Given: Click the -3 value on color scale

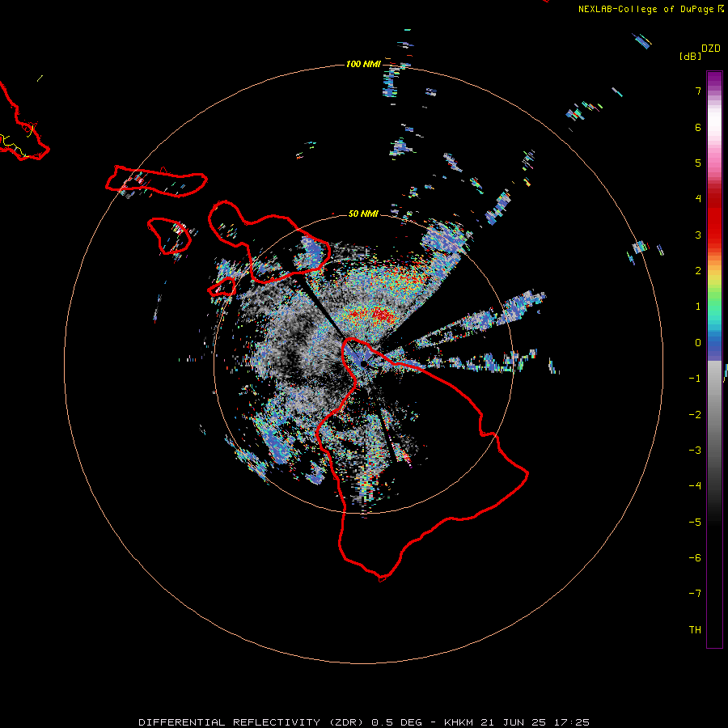Looking at the screenshot, I should click(695, 451).
